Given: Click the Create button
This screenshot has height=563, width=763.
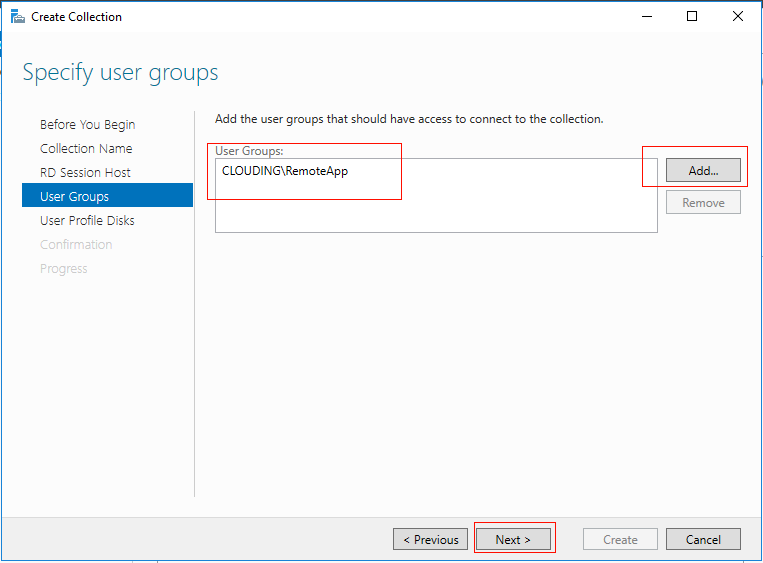Looking at the screenshot, I should [620, 539].
